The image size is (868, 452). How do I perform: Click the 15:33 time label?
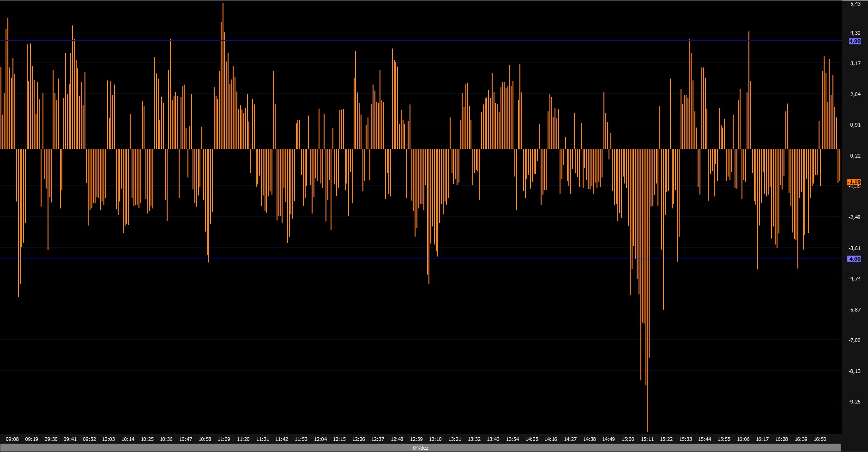pos(686,439)
